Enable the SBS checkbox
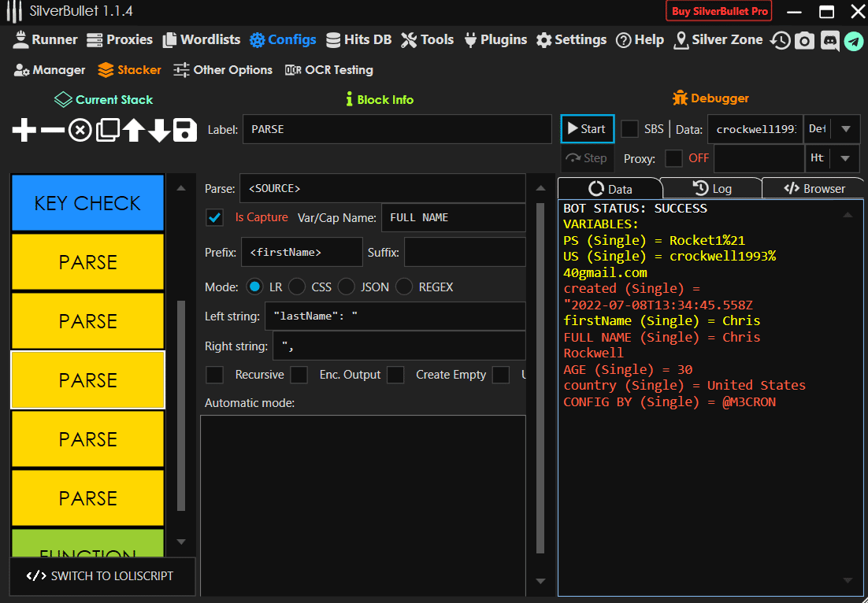This screenshot has height=603, width=868. [629, 129]
